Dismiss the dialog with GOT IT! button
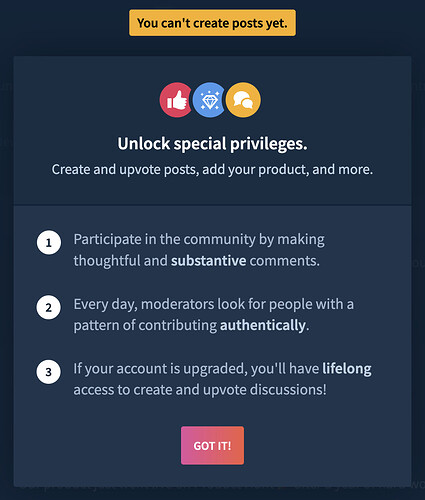Image resolution: width=425 pixels, height=500 pixels. click(x=212, y=445)
